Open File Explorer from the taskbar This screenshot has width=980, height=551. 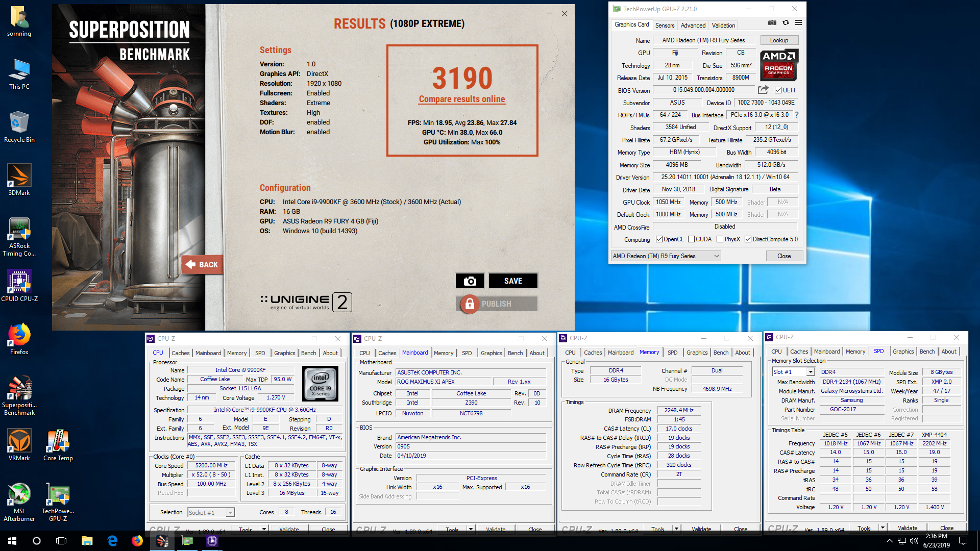pyautogui.click(x=87, y=541)
